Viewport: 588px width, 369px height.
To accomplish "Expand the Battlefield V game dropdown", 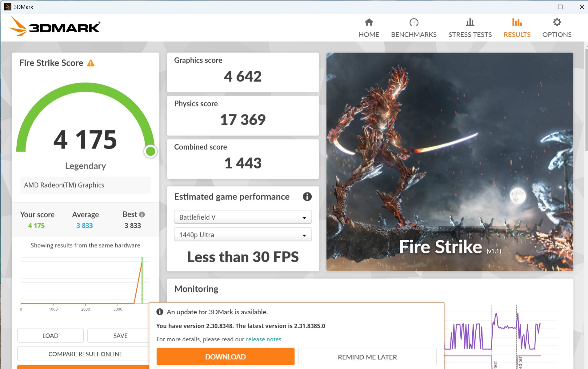I will pos(243,217).
